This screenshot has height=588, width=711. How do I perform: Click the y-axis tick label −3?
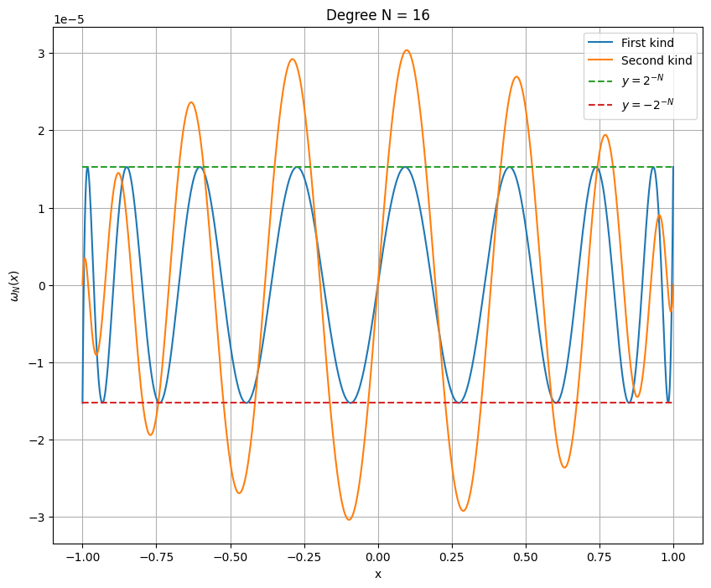[x=37, y=518]
